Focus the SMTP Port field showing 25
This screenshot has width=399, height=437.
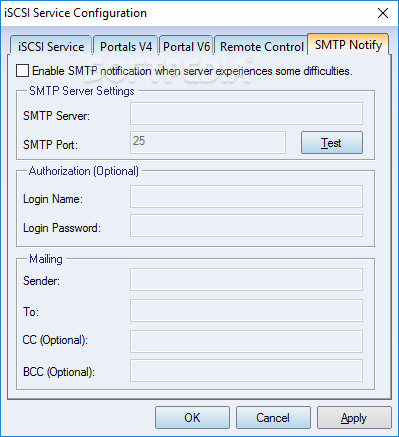click(208, 143)
